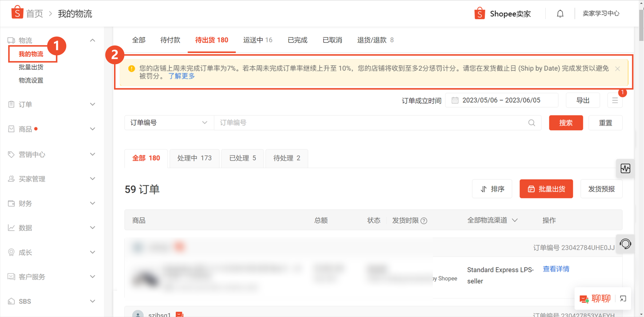Click the 成长 badge icon in the sidebar
The height and width of the screenshot is (317, 644).
pyautogui.click(x=11, y=252)
